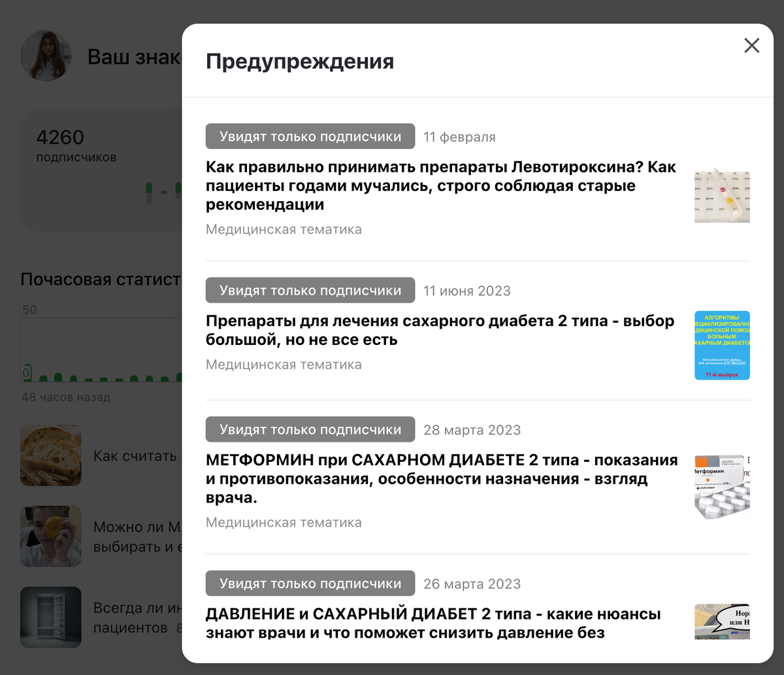This screenshot has width=784, height=675.
Task: Click subscribers-only badge dated 11 июня 2023
Action: (310, 290)
